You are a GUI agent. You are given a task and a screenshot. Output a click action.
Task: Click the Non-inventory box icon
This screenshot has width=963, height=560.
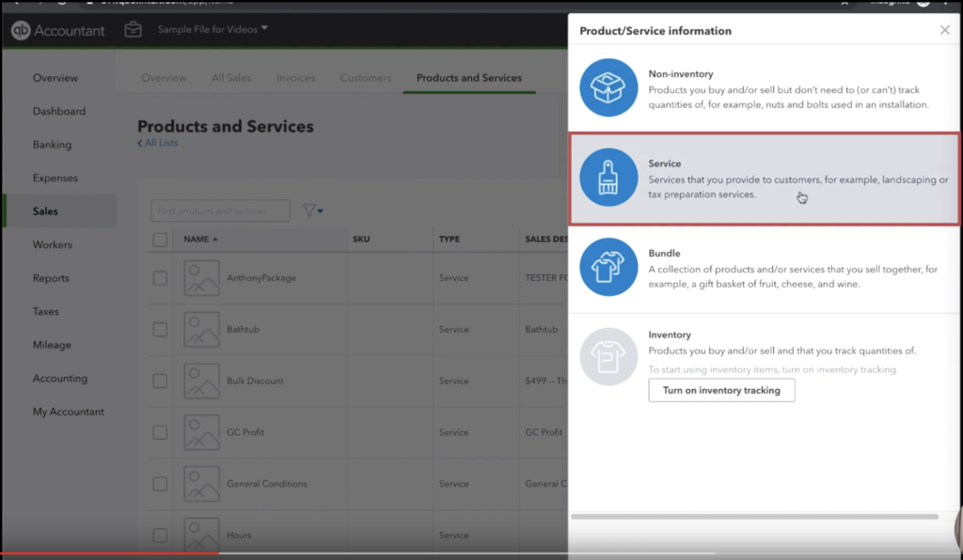[608, 87]
